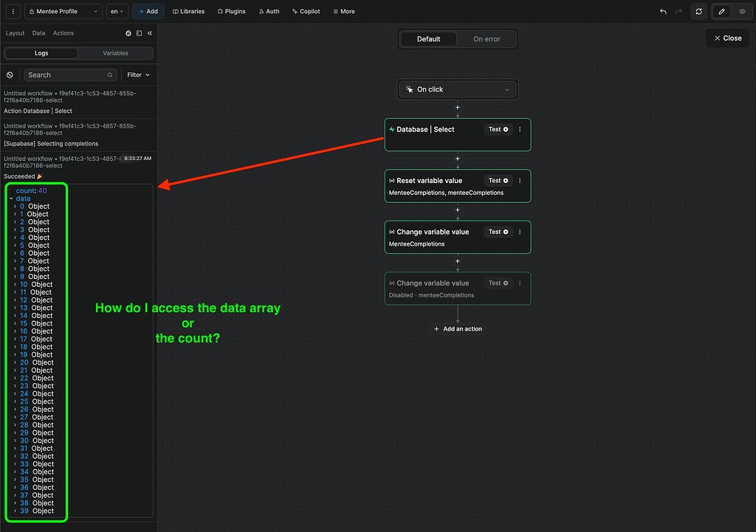Switch to the Data tab
Viewport: 756px width, 532px height.
38,32
